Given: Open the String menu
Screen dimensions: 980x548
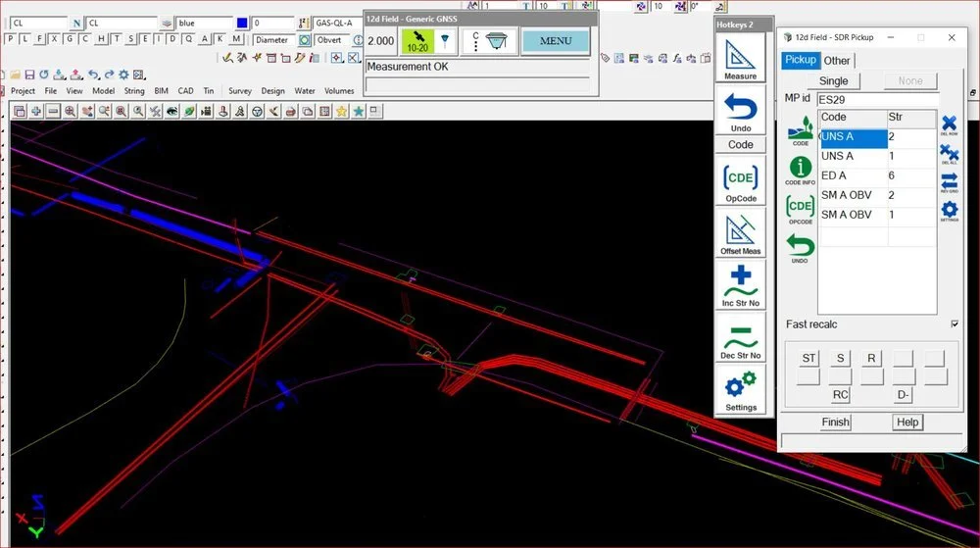Looking at the screenshot, I should (133, 90).
